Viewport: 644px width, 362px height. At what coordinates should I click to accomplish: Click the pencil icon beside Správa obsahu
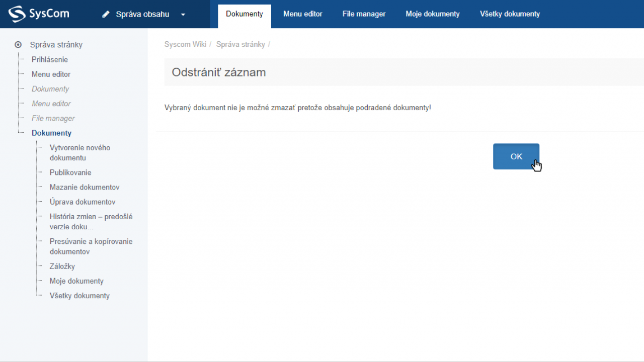[106, 15]
